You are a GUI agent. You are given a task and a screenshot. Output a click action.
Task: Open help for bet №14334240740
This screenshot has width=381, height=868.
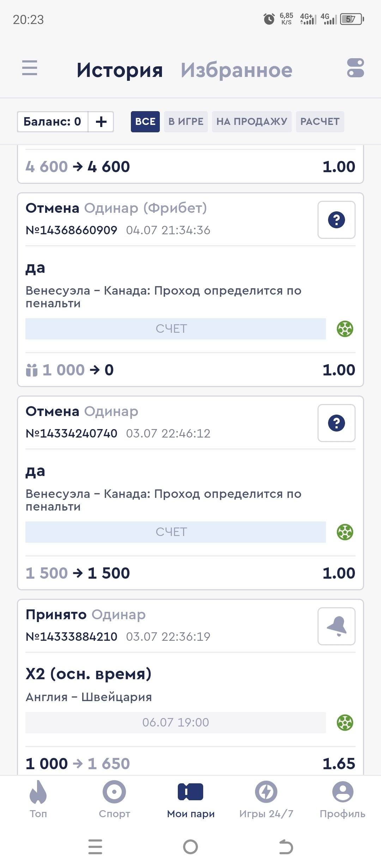pyautogui.click(x=336, y=423)
